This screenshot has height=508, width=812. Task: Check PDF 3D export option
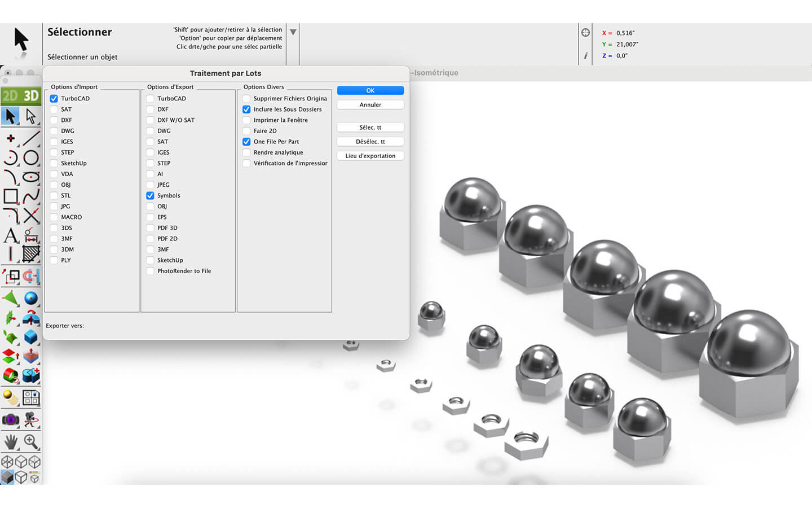coord(151,228)
